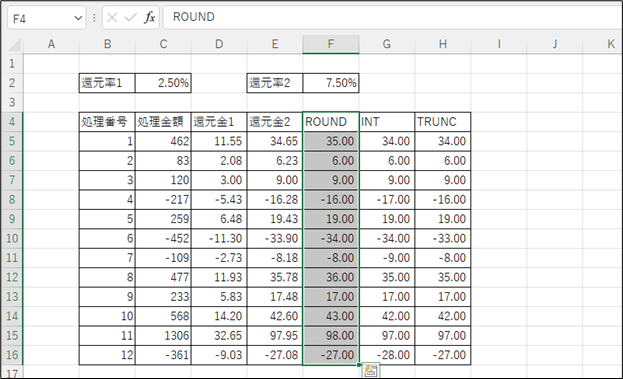Expand the Name Box dropdown arrow
This screenshot has width=623, height=379.
click(x=78, y=18)
